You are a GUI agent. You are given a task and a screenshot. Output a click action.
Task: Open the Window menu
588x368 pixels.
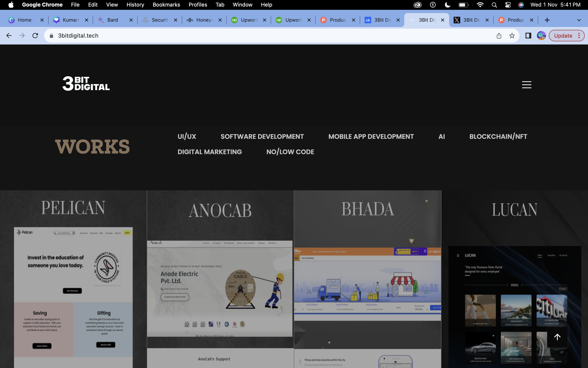point(243,5)
